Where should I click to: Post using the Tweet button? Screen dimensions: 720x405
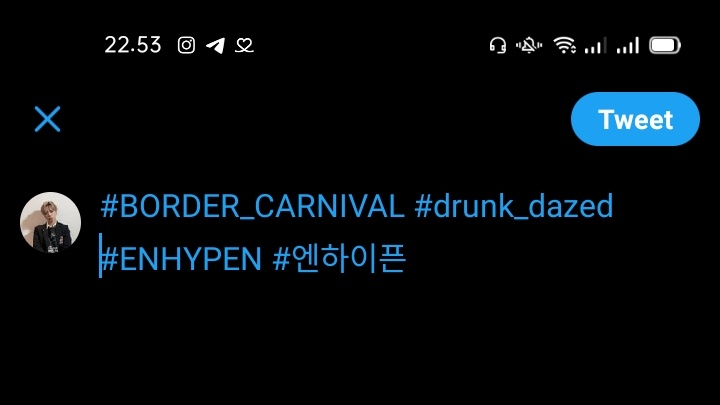[635, 119]
